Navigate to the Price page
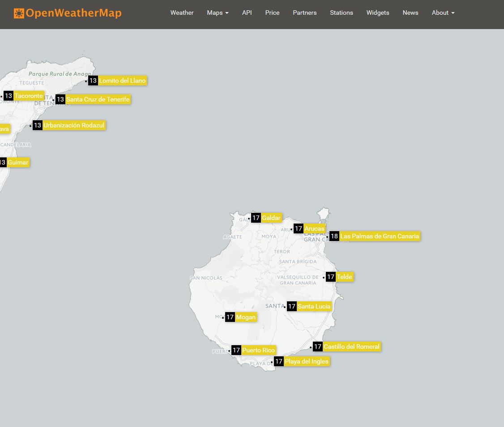Screen dimensions: 504x427 (x=272, y=13)
